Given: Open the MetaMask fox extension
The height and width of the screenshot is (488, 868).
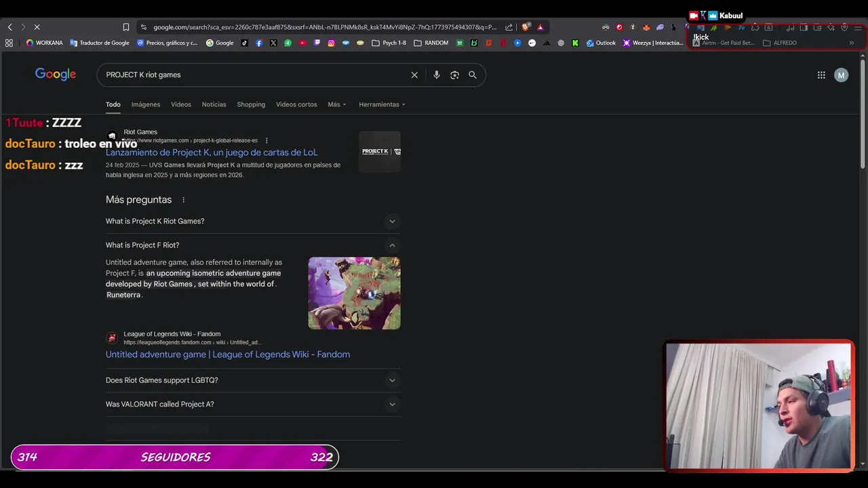Looking at the screenshot, I should tap(646, 27).
